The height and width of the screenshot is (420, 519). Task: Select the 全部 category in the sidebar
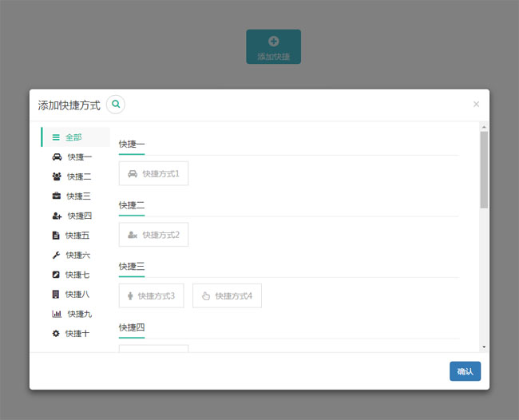click(73, 137)
